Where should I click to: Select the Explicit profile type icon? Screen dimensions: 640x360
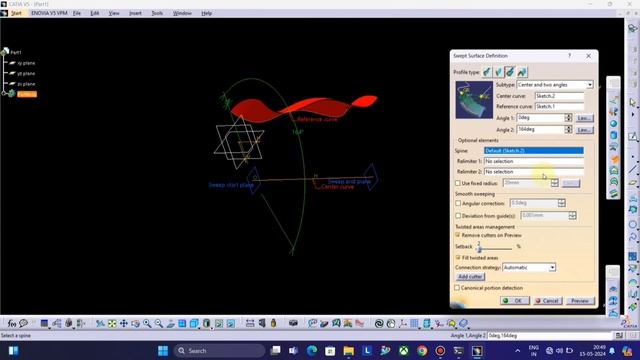pyautogui.click(x=487, y=72)
